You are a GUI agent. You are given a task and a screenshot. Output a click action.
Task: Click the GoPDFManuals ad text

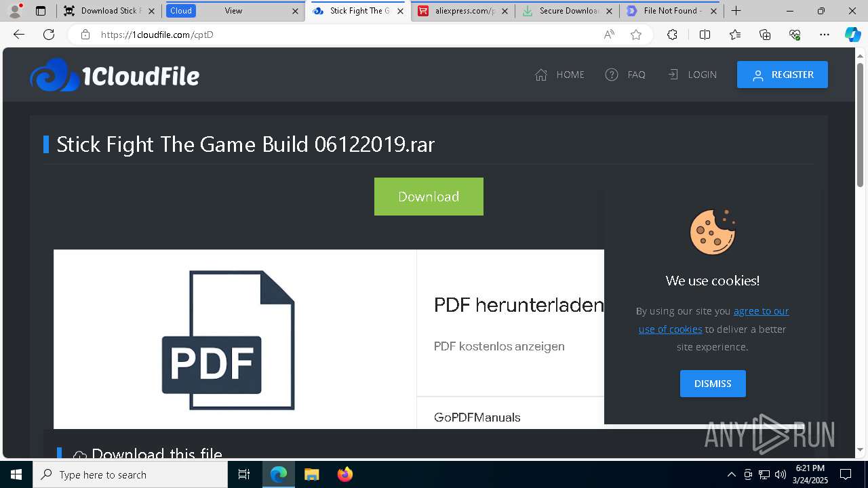click(477, 418)
